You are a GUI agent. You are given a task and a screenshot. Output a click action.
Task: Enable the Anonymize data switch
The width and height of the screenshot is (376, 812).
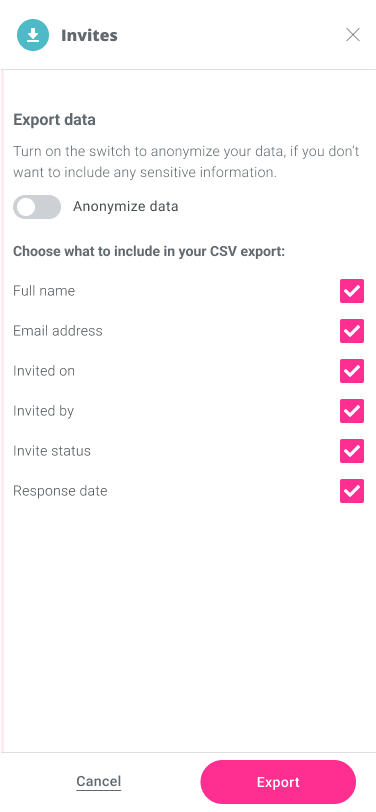click(x=37, y=207)
